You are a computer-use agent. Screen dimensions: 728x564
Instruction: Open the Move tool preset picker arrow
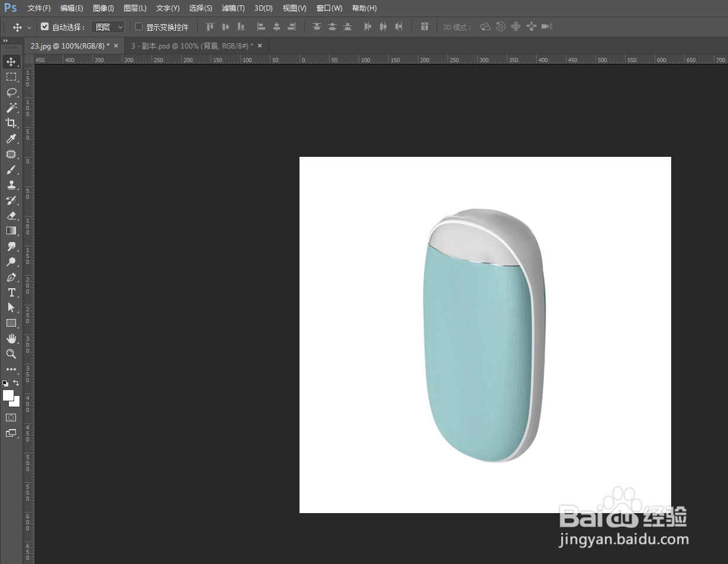(x=29, y=27)
